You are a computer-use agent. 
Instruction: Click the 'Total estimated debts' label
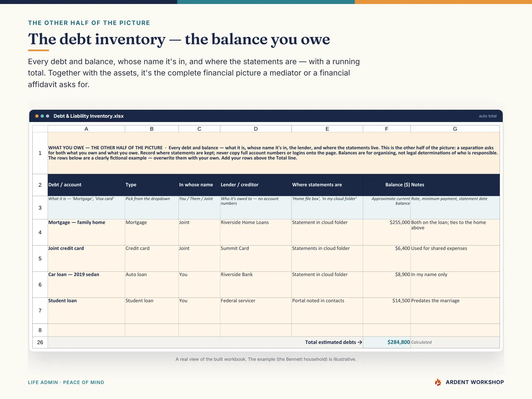(333, 342)
